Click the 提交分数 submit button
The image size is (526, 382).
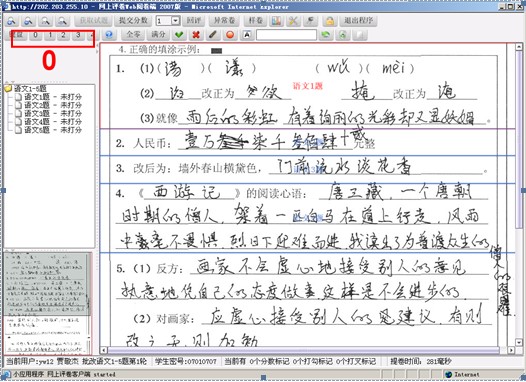tap(133, 21)
